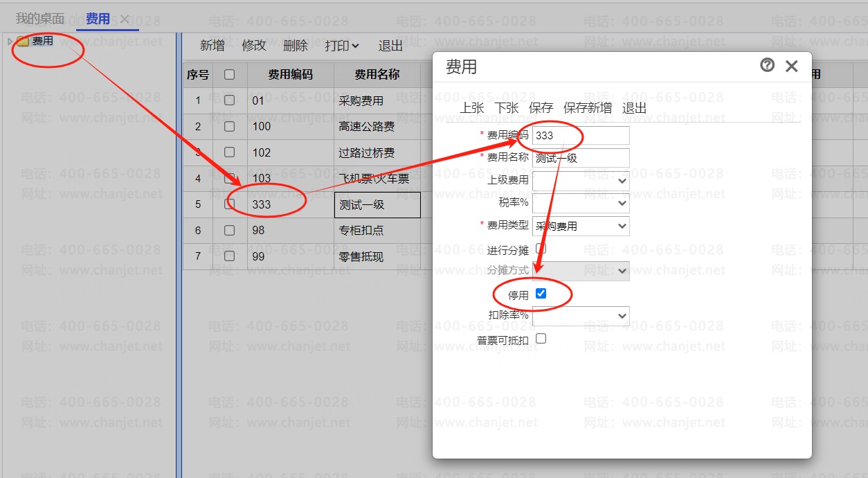This screenshot has height=478, width=868.
Task: Open the 上级费用 dropdown
Action: [x=581, y=181]
